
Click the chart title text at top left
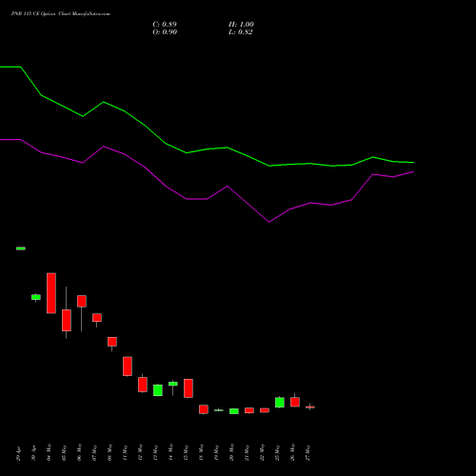(x=61, y=14)
